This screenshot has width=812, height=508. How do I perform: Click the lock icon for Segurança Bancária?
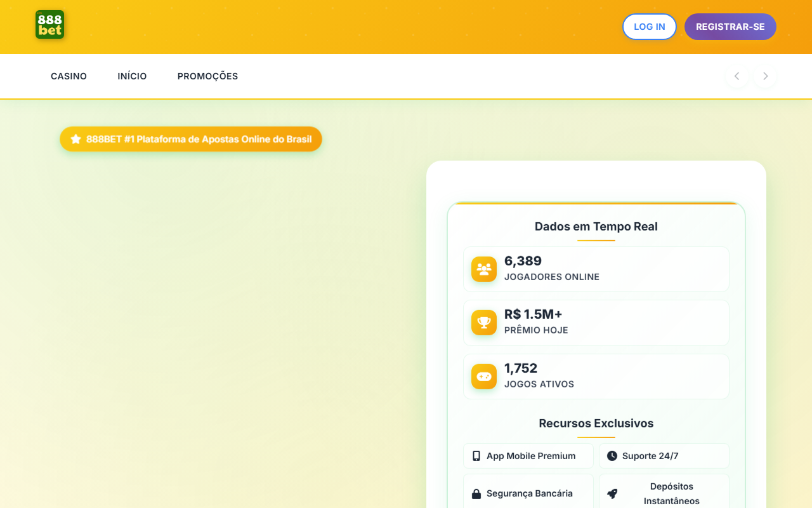[x=476, y=493]
